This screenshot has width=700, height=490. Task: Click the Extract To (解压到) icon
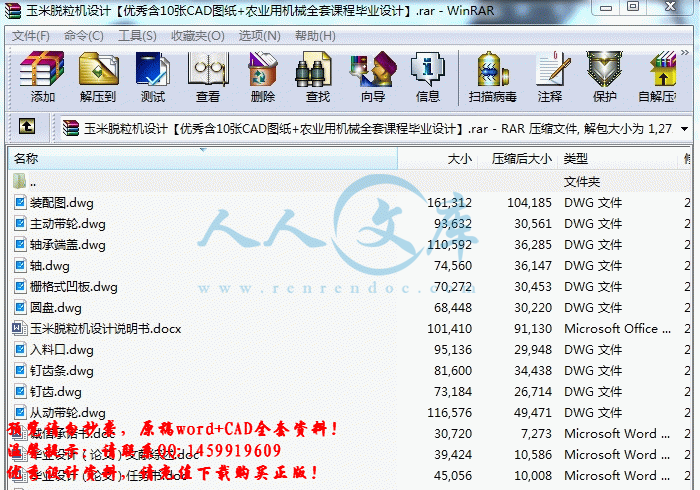click(x=98, y=76)
